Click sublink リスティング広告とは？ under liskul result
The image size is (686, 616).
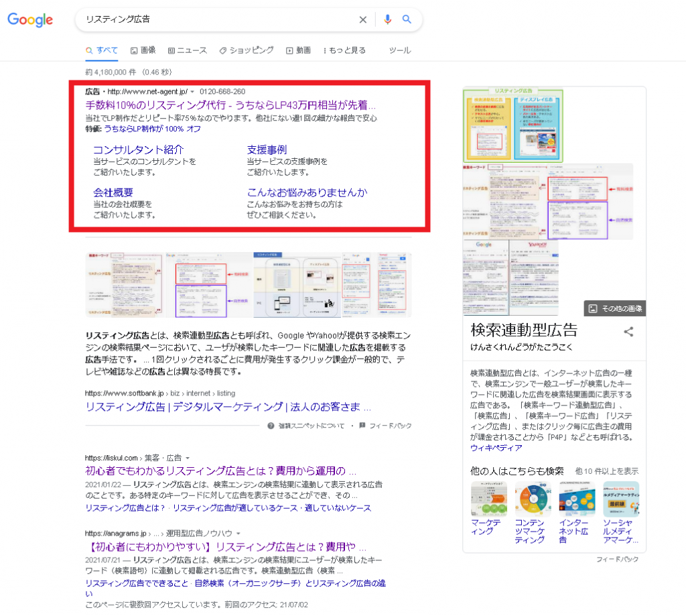pyautogui.click(x=125, y=508)
